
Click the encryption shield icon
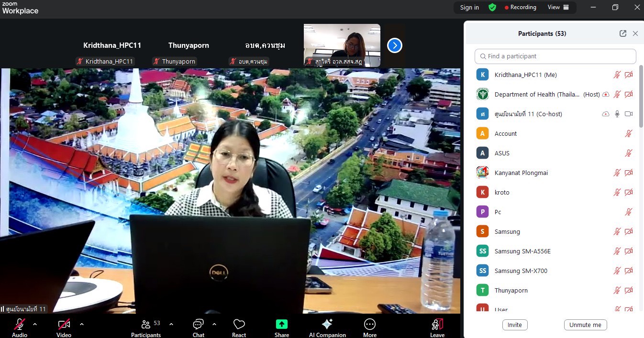pos(492,7)
